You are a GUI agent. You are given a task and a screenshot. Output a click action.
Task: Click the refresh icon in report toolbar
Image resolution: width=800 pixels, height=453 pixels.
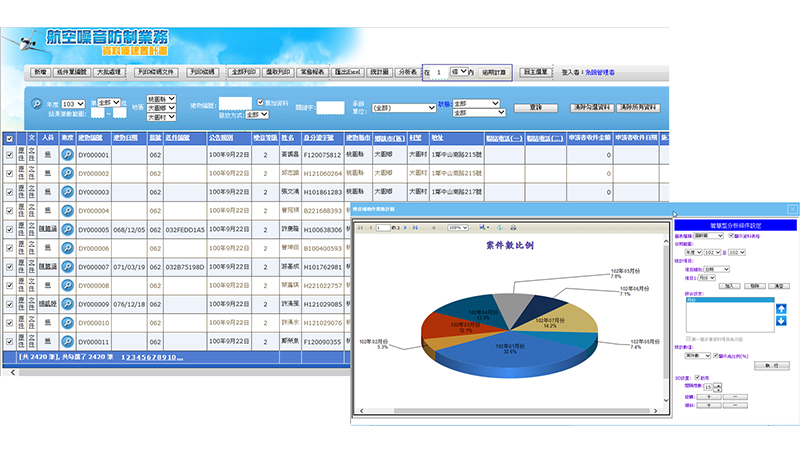(x=499, y=228)
